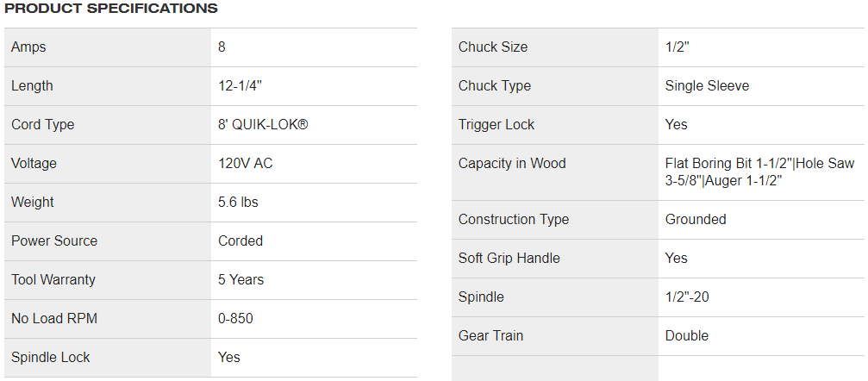Click the Single Sleeve chuck type value
Viewport: 868px width, 381px height.
(x=707, y=86)
